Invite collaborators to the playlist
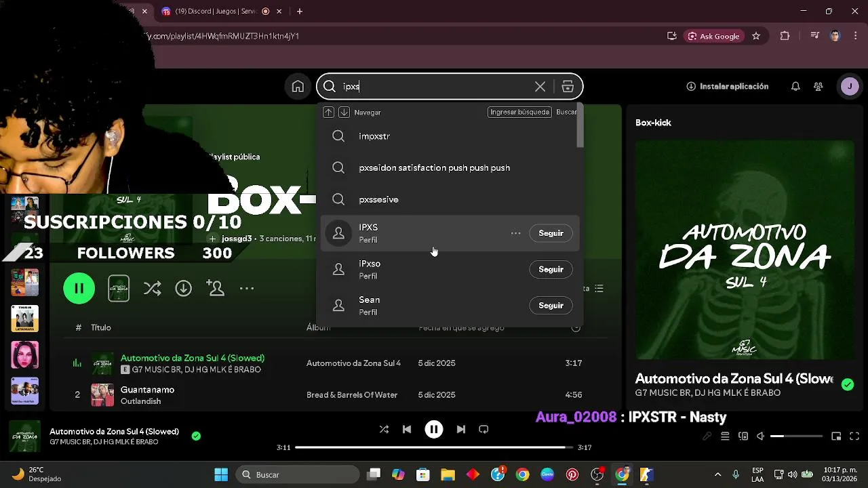 point(215,289)
